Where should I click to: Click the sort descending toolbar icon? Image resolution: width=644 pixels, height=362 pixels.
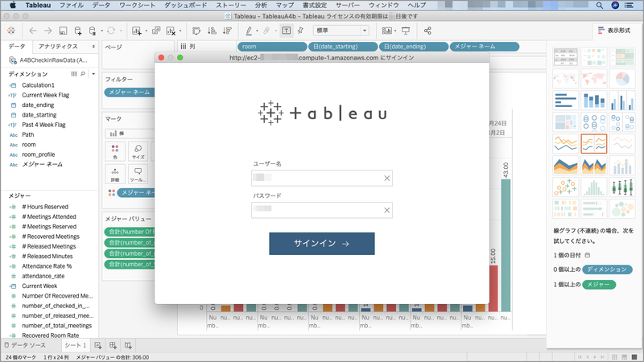point(227,31)
